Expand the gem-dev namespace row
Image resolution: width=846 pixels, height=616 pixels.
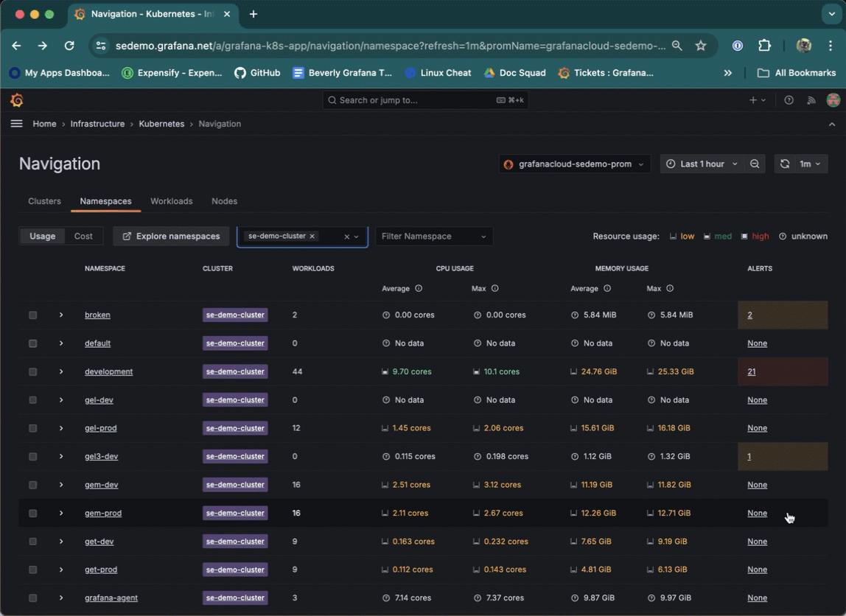tap(61, 485)
